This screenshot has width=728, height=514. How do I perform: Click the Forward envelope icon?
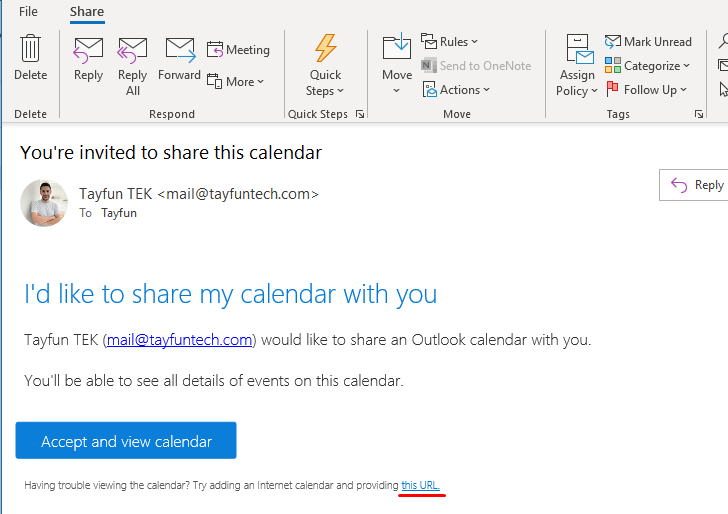click(179, 50)
